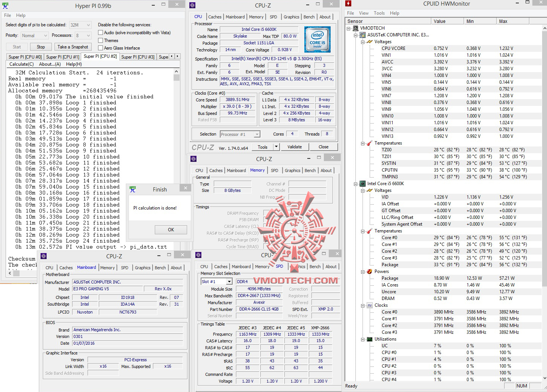The image size is (547, 392).
Task: Click the Tools button in CPU-Z
Action: [x=263, y=147]
